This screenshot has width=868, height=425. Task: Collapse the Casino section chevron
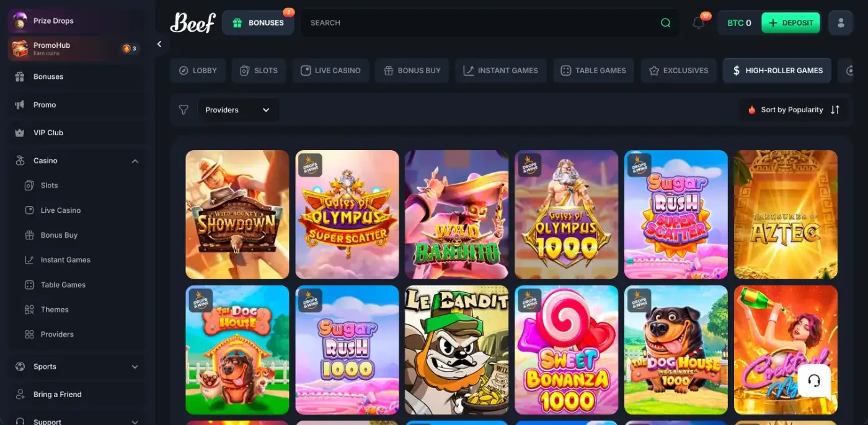[x=135, y=161]
